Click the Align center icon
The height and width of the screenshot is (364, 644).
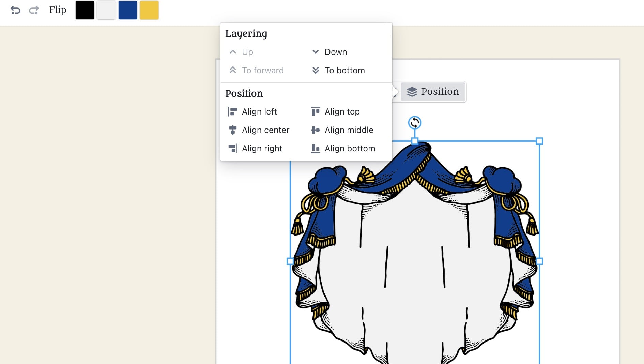click(x=233, y=130)
